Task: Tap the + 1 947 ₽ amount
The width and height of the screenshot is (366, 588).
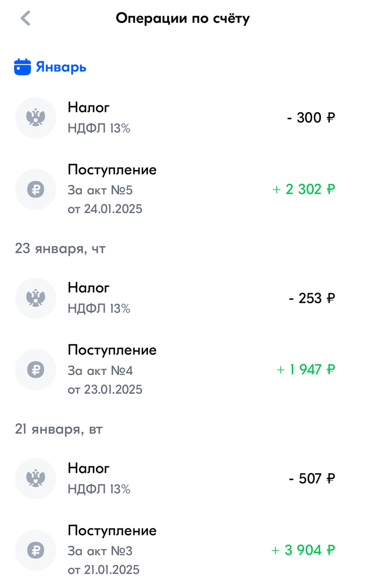Action: tap(305, 370)
